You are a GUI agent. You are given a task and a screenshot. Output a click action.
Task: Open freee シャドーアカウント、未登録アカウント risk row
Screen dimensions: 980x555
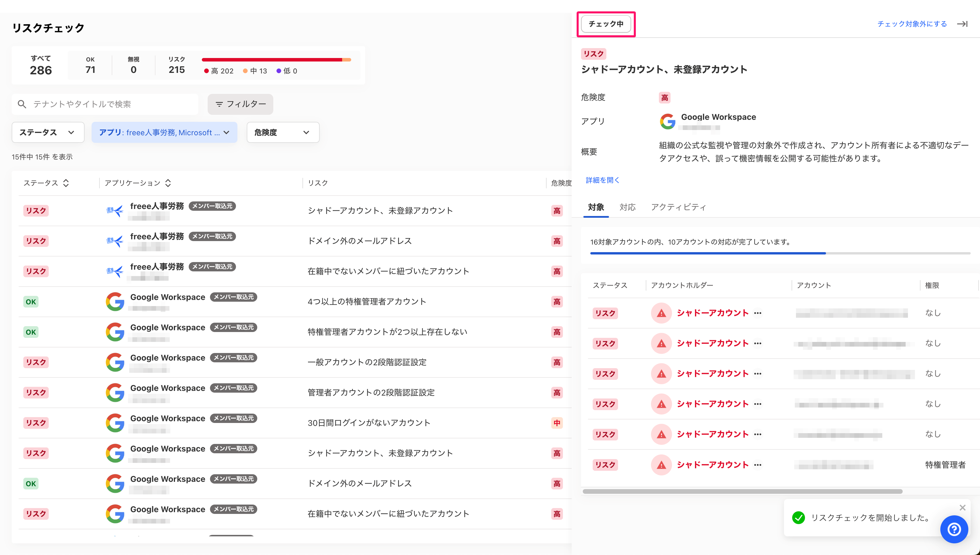295,210
